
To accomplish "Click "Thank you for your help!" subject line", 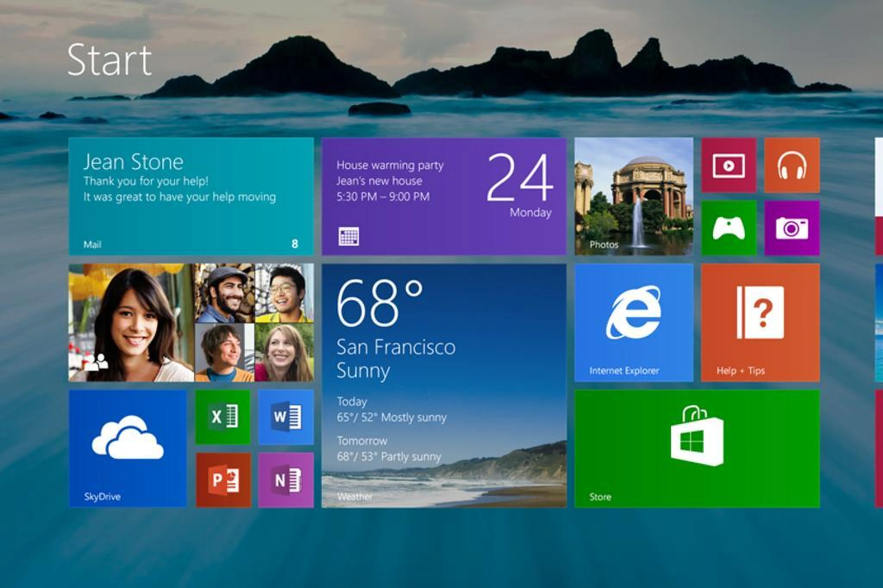I will [x=146, y=181].
